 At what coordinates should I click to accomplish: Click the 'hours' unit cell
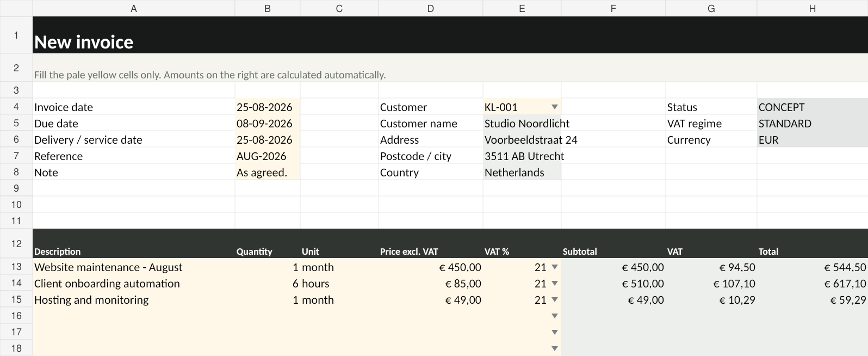click(339, 284)
